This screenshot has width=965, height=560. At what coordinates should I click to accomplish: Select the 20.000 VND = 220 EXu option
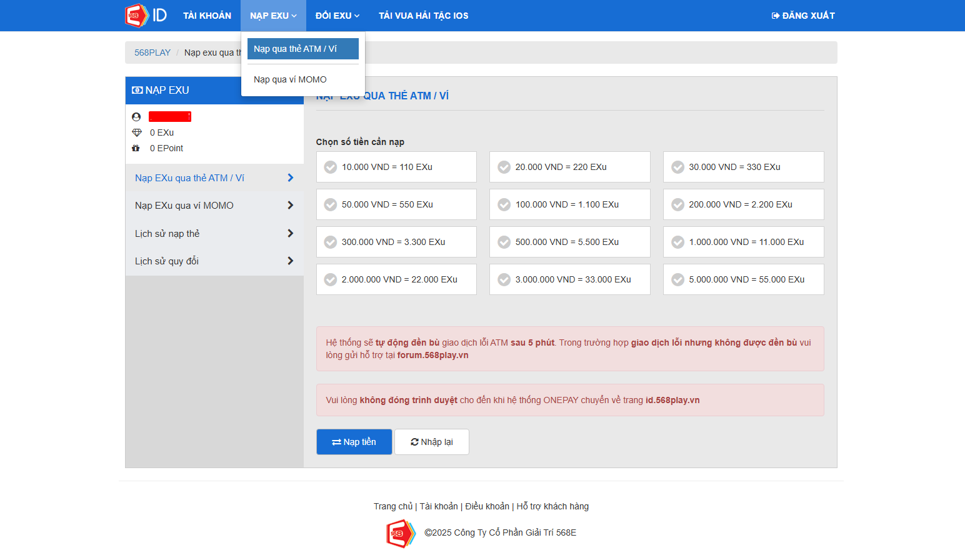point(570,167)
